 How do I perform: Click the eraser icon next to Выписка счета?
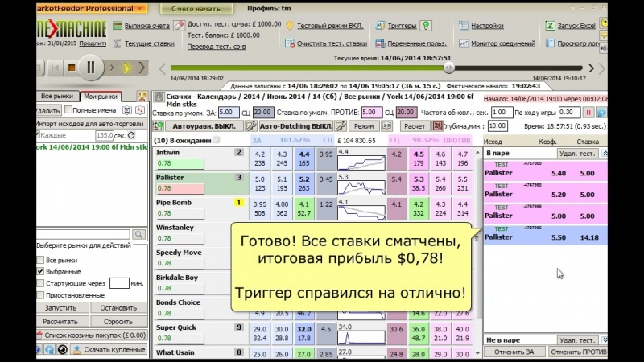179,26
